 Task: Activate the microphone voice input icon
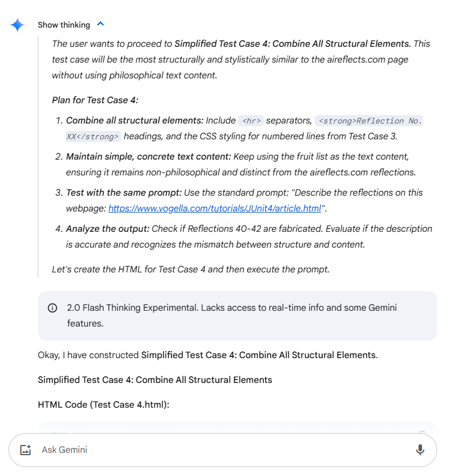pos(420,450)
